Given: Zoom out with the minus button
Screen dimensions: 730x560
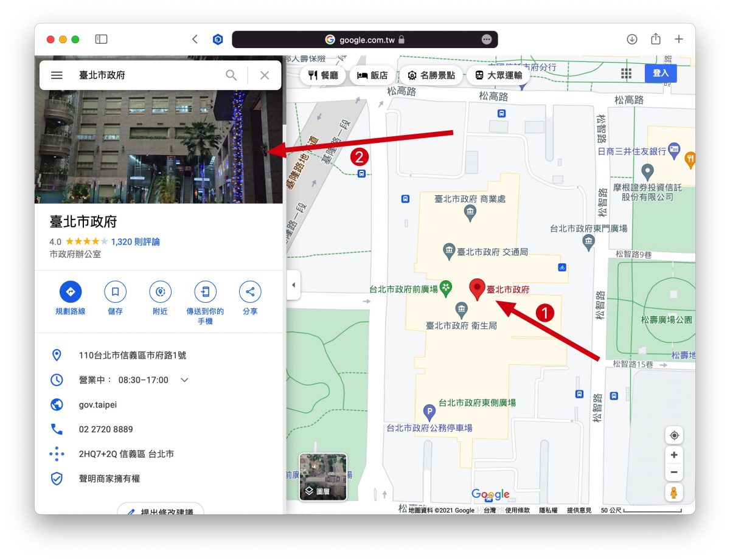Looking at the screenshot, I should point(674,472).
